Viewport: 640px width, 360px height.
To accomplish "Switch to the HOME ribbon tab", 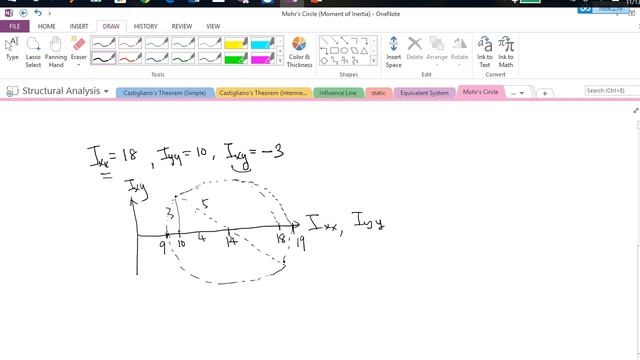I will (x=47, y=26).
